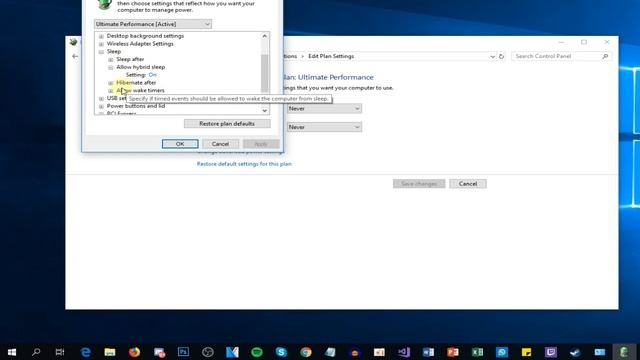Confirm dialog with OK button

click(x=180, y=144)
